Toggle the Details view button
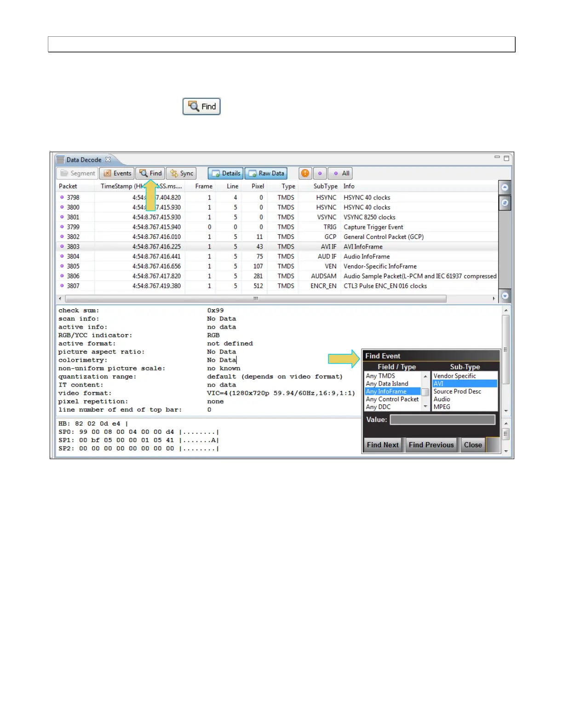This screenshot has height=728, width=563. click(x=225, y=173)
